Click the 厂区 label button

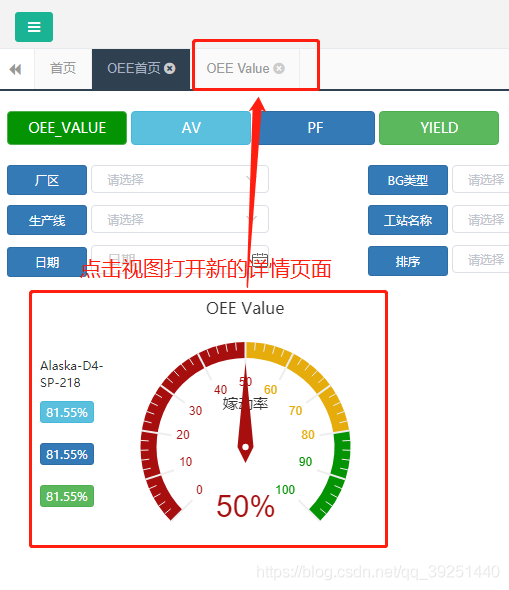tap(47, 180)
